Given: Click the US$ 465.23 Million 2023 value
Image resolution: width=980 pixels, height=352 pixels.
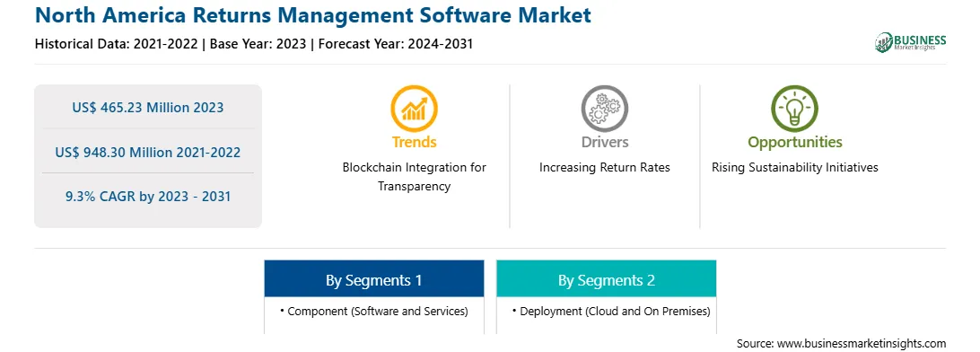Looking at the screenshot, I should [x=147, y=107].
